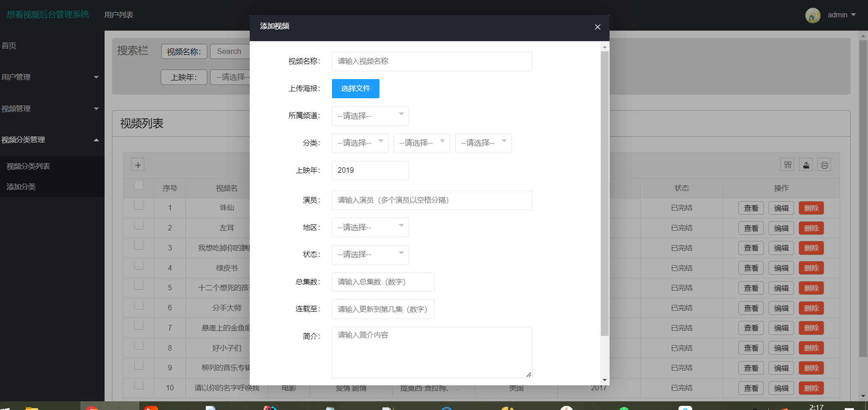868x410 pixels.
Task: Click into the 简介 textarea
Action: click(432, 352)
